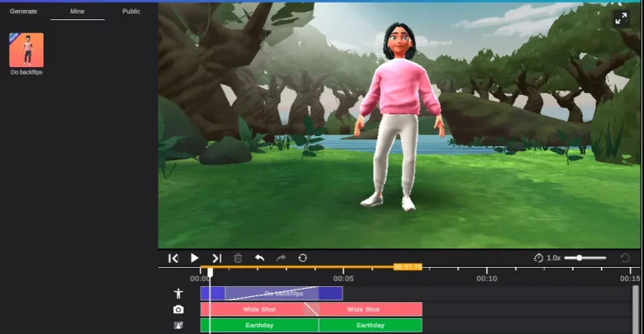
Task: Click the 00:05 timeline ruler label
Action: click(343, 279)
